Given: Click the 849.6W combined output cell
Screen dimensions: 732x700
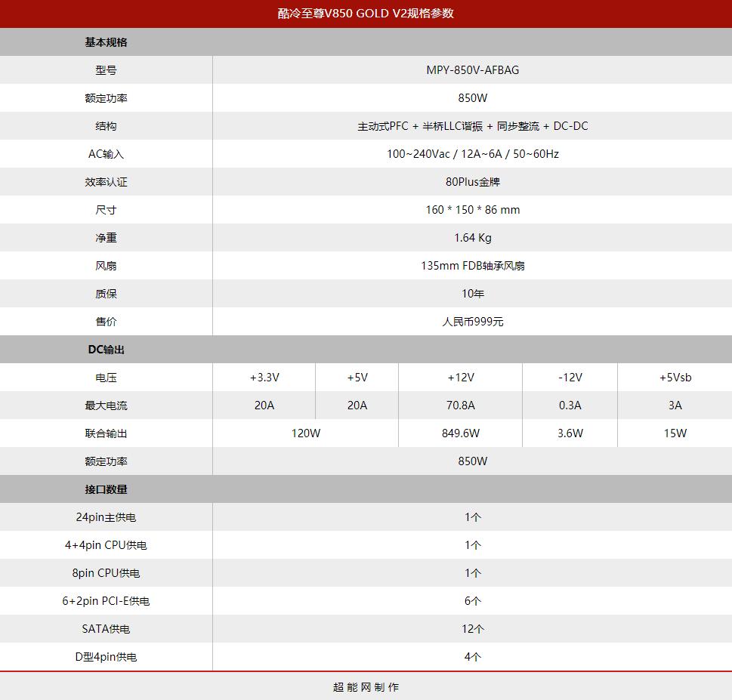Looking at the screenshot, I should pyautogui.click(x=461, y=433).
